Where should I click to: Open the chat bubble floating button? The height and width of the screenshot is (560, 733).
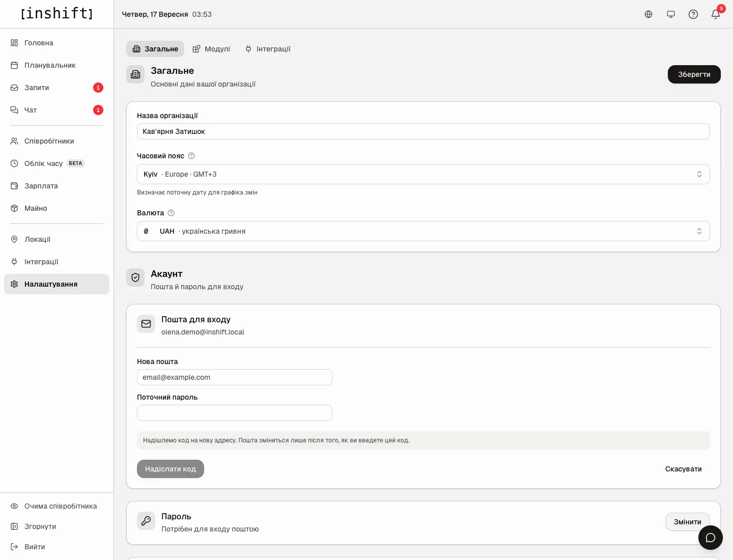(711, 538)
